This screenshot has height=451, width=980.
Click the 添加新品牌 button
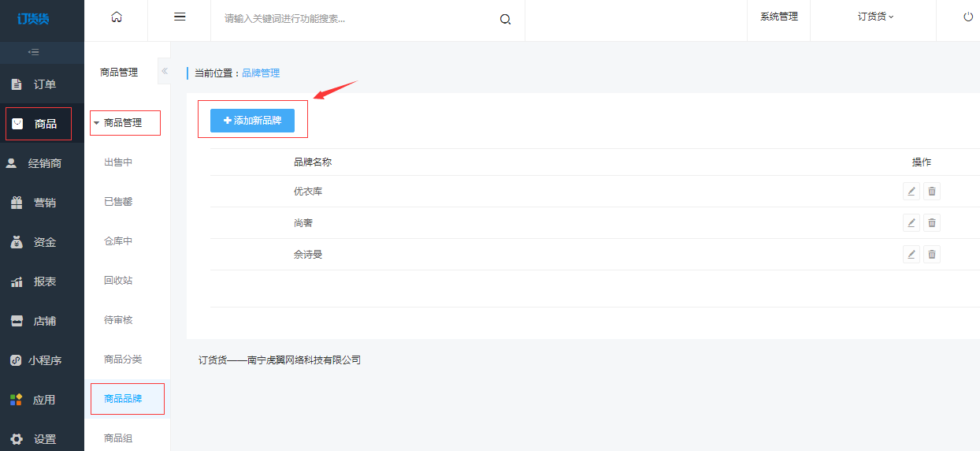click(252, 121)
